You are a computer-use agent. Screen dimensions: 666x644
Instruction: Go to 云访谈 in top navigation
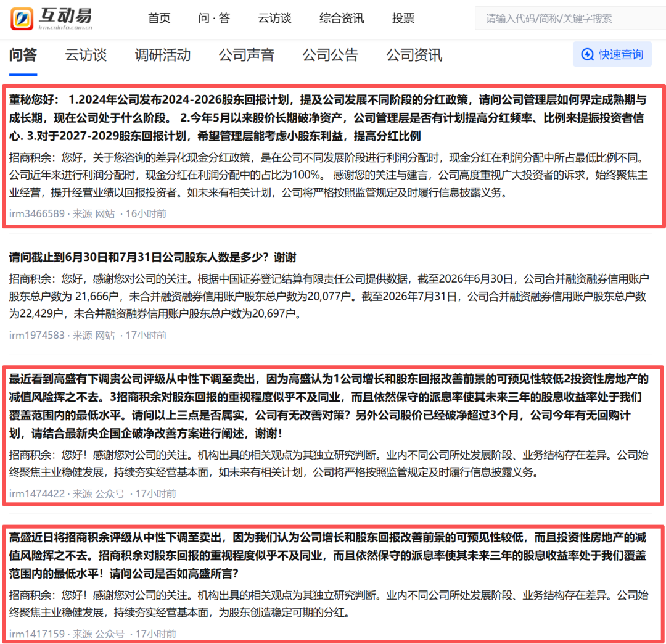point(274,19)
